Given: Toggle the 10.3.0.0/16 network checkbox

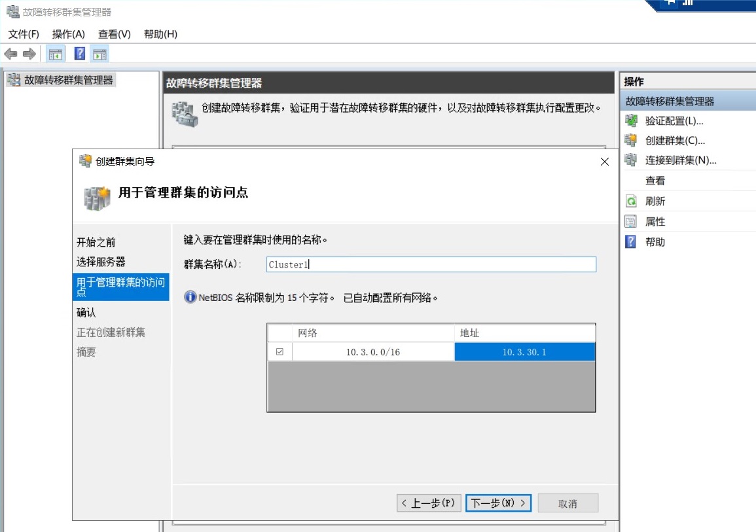Looking at the screenshot, I should [x=279, y=352].
